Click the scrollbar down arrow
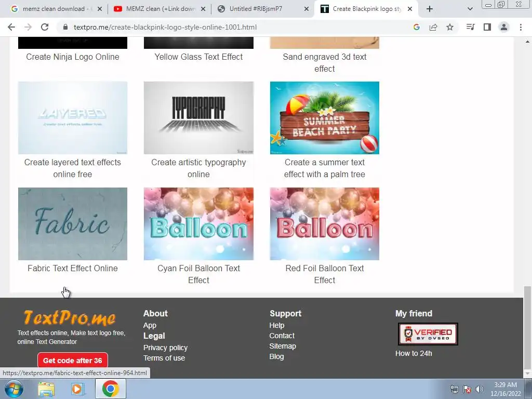This screenshot has width=532, height=399. [x=527, y=374]
